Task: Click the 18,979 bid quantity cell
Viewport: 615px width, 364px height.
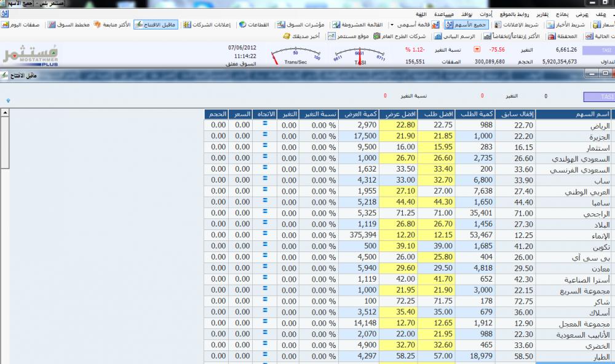Action: point(476,356)
